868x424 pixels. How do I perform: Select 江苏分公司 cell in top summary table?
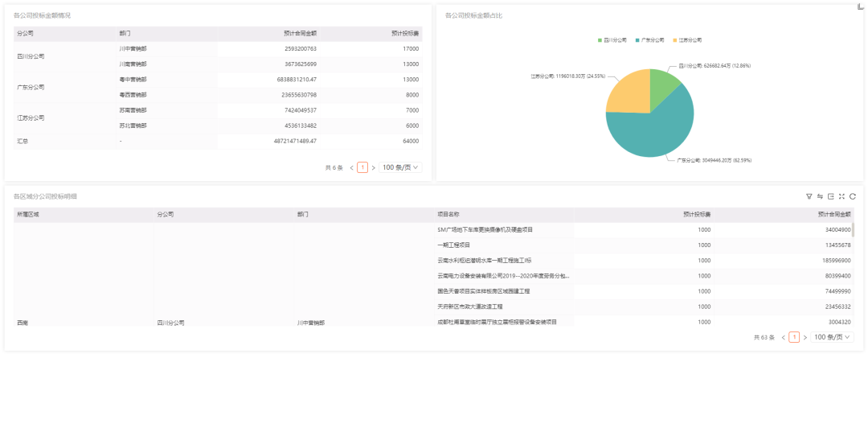pyautogui.click(x=64, y=118)
